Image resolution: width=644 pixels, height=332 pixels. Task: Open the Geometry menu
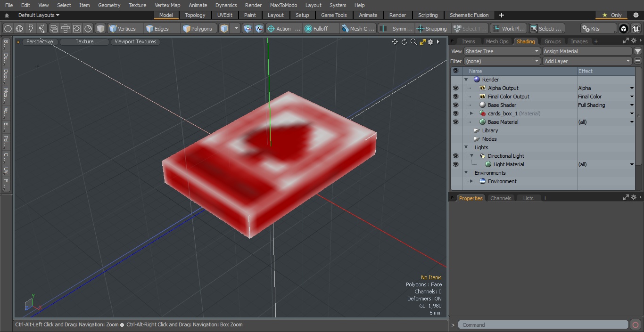pyautogui.click(x=109, y=5)
